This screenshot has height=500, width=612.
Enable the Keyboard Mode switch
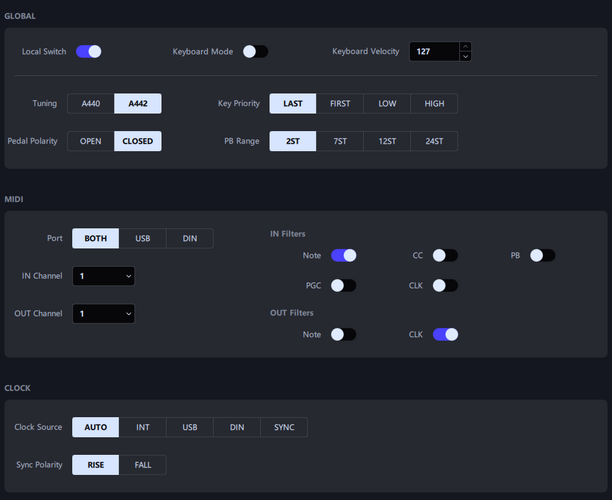255,52
